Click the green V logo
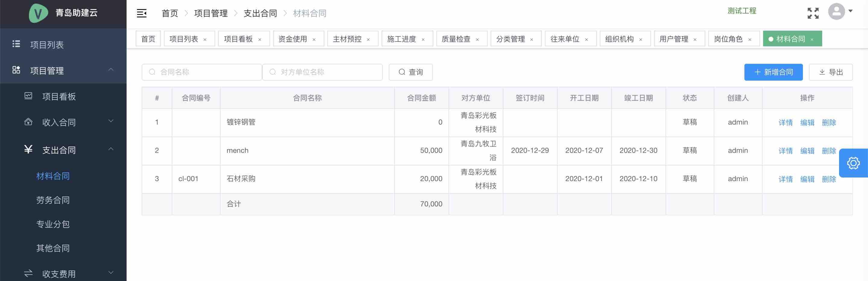The width and height of the screenshot is (868, 281). click(x=38, y=14)
